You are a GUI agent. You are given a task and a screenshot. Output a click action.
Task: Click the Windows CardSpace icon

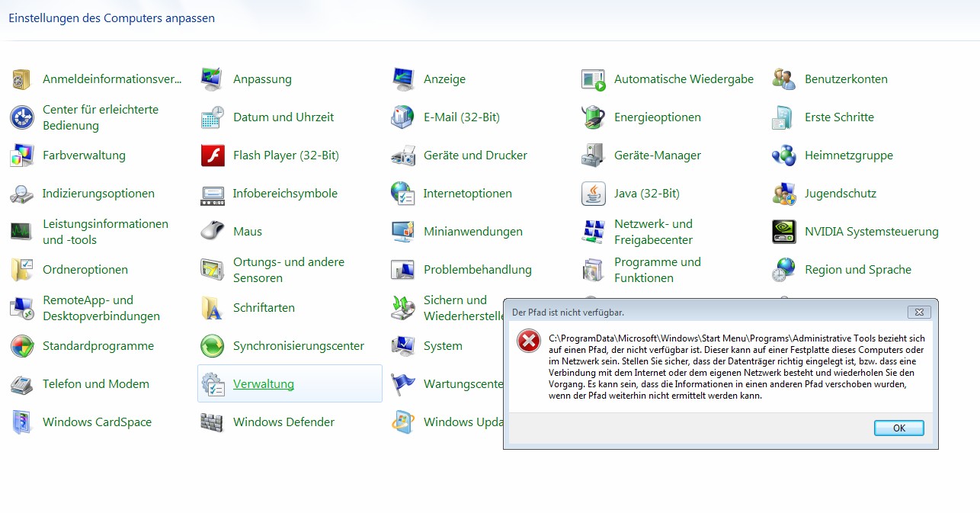coord(21,422)
